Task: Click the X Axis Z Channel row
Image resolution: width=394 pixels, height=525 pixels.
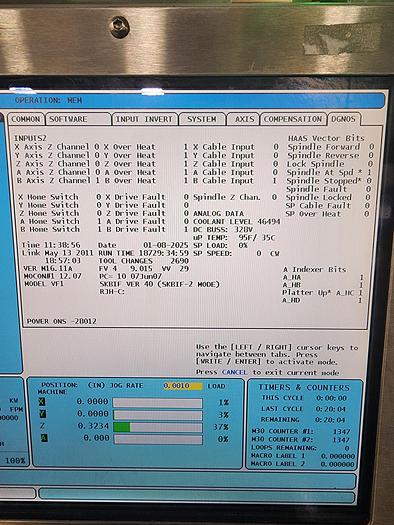Action: point(57,147)
